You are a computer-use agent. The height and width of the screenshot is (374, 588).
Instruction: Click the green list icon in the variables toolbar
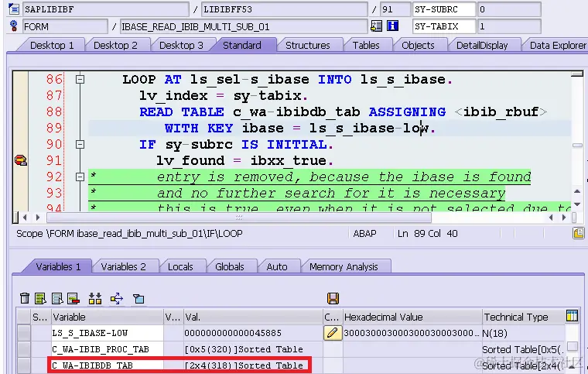coord(40,298)
